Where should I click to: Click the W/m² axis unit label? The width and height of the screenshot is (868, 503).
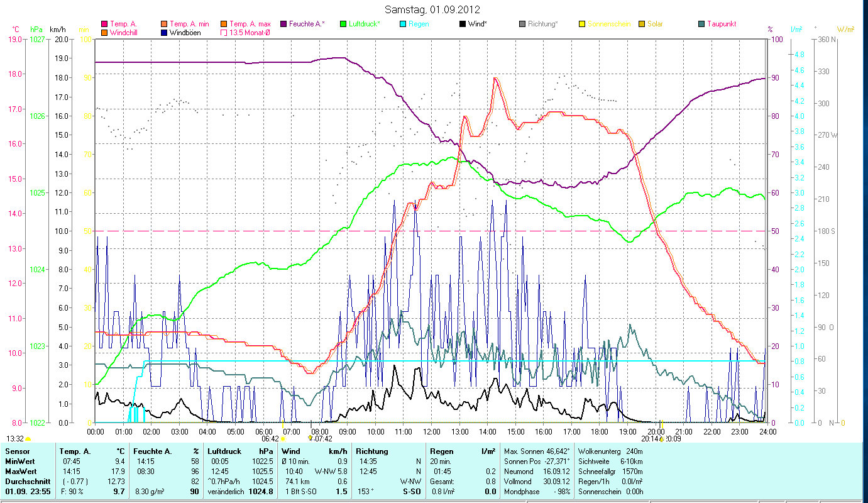tap(845, 30)
